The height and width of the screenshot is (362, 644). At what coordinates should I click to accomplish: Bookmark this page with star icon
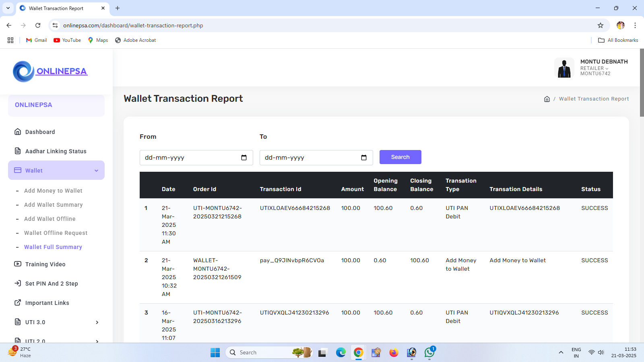coord(601,25)
